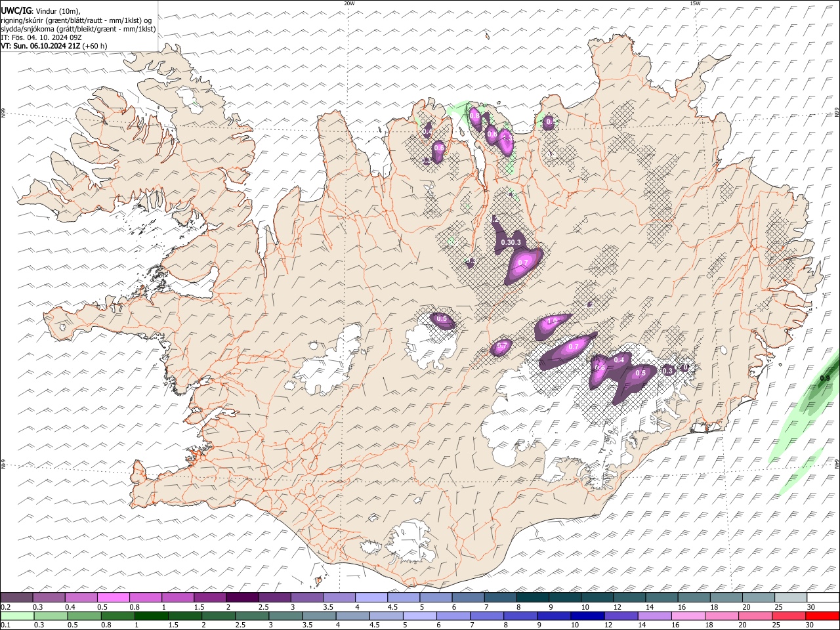Viewport: 840px width, 630px height.
Task: Choose the dark 2 swatch on the snow legend row
Action: click(x=241, y=597)
